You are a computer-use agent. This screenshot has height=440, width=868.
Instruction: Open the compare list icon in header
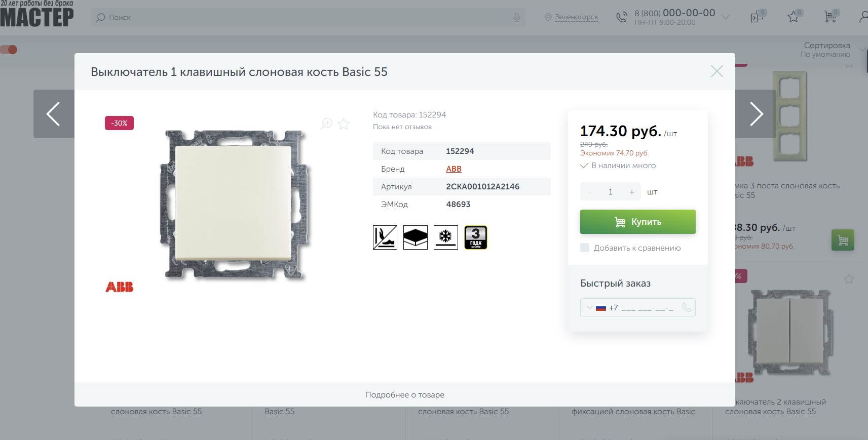[757, 17]
